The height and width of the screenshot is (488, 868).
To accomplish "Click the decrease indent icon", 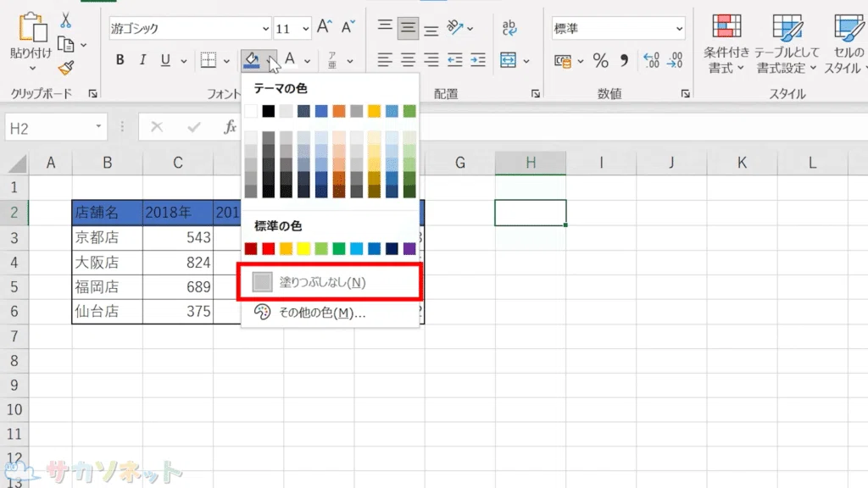I will point(455,60).
